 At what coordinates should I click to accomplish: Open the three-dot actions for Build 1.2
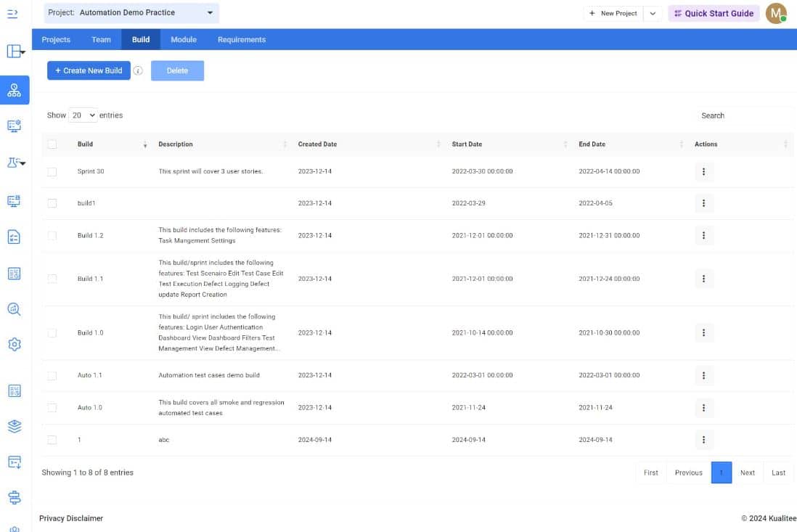[x=703, y=236]
